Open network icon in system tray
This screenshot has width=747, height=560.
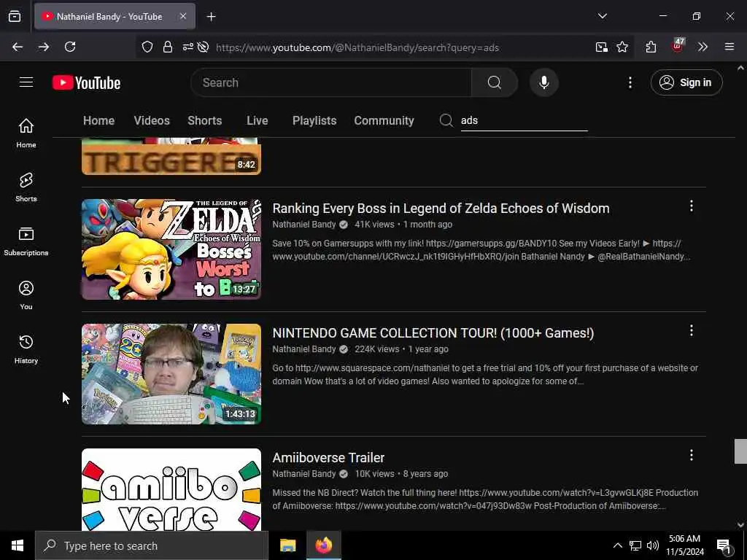click(x=635, y=545)
